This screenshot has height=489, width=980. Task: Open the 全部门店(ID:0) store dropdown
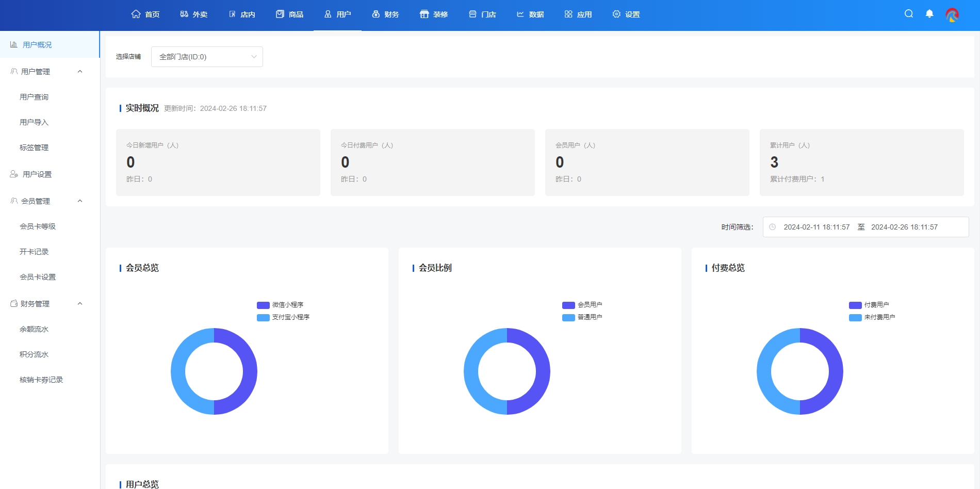(207, 57)
